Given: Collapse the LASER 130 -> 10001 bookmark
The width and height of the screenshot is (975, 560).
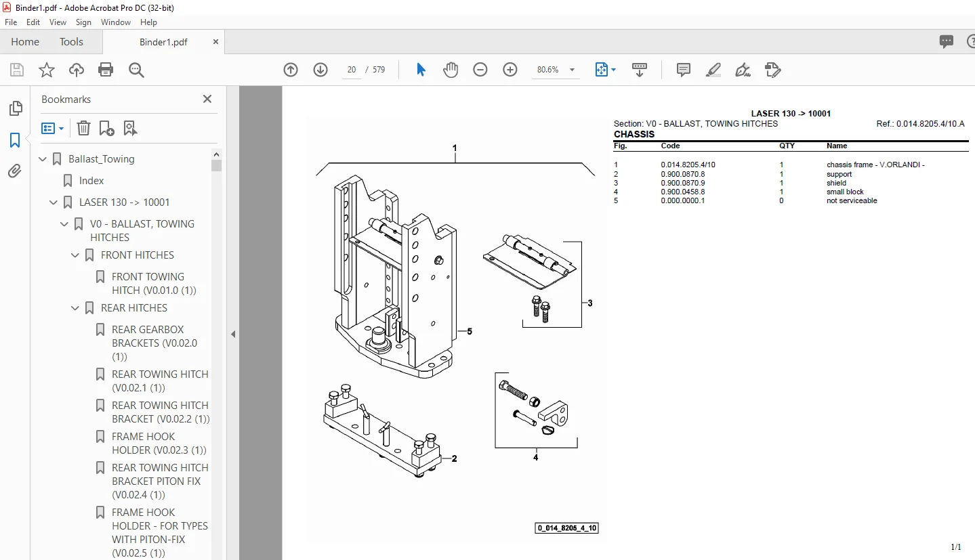Looking at the screenshot, I should (54, 202).
